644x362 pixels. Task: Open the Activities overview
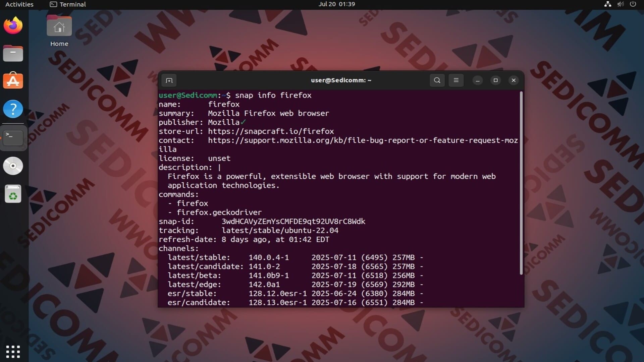pos(19,4)
